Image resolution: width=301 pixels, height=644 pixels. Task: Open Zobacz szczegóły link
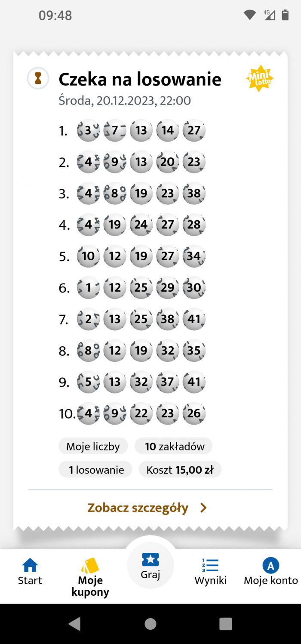click(x=138, y=508)
